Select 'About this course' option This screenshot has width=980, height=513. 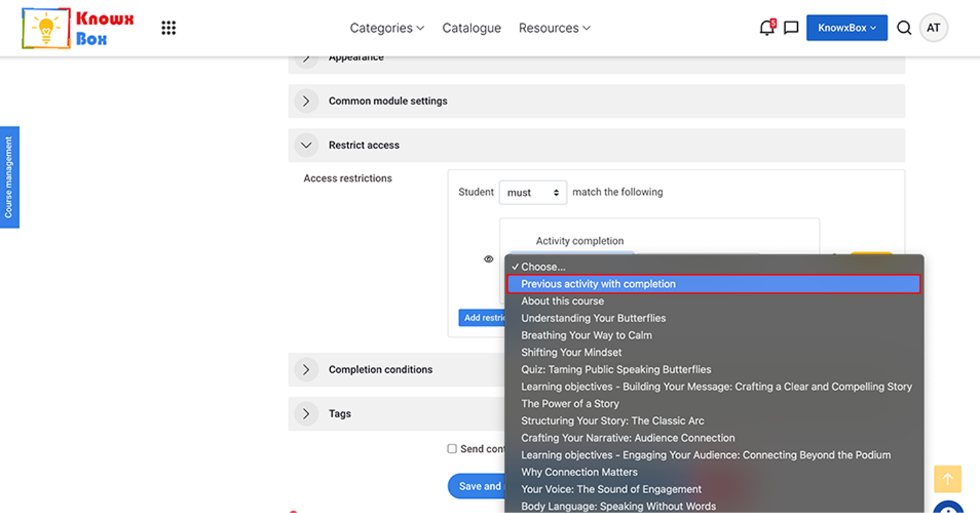click(714, 301)
